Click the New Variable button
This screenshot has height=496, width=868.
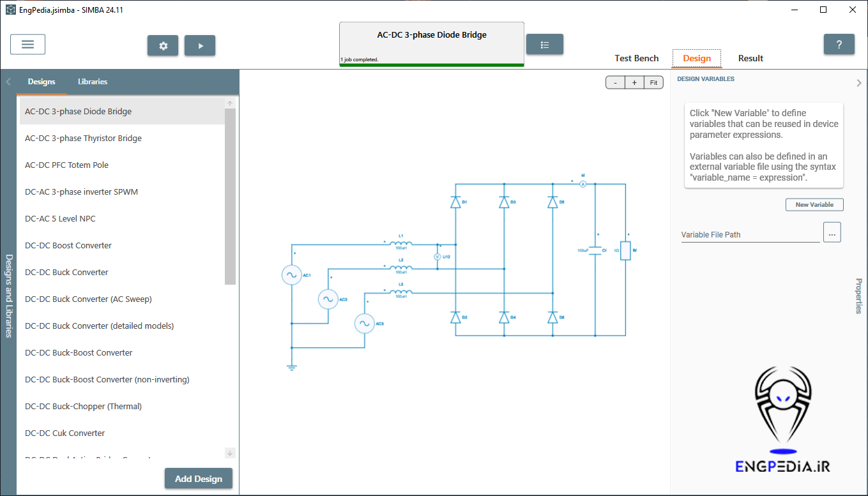point(814,205)
